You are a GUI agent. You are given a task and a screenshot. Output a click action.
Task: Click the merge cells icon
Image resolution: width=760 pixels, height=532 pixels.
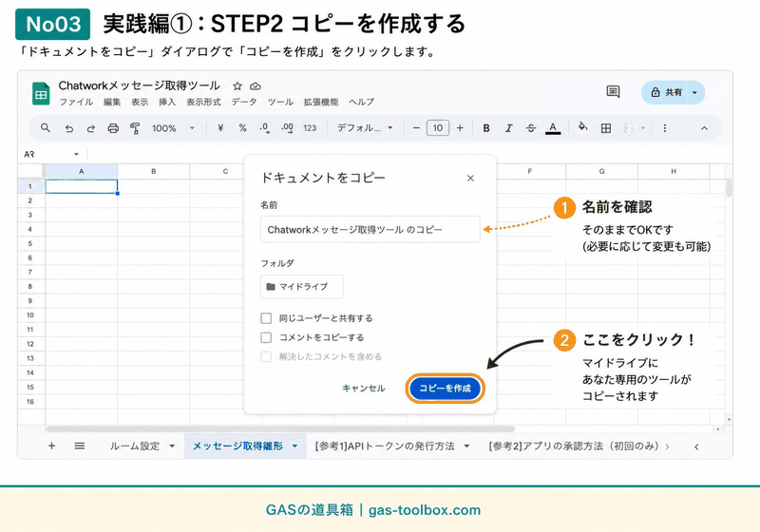(x=629, y=128)
